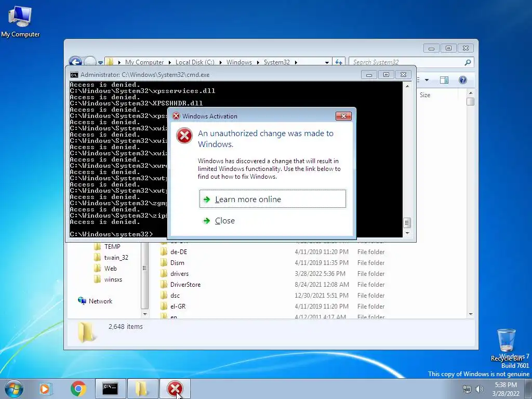Click the Show desktop button on taskbar
The height and width of the screenshot is (399, 532).
point(528,389)
